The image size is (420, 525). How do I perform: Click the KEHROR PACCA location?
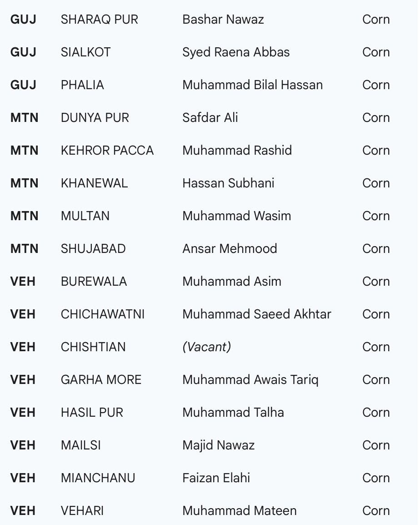point(107,151)
